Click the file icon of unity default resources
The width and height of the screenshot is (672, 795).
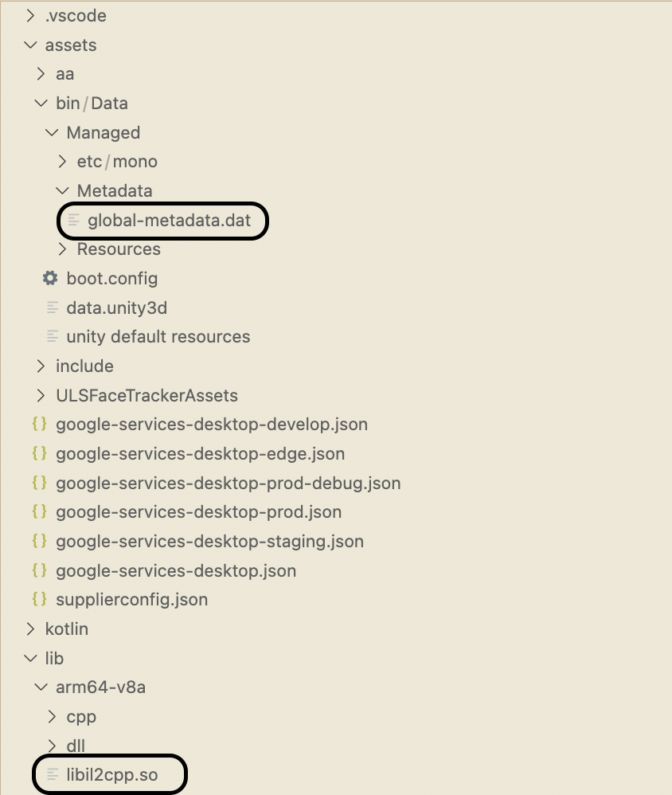coord(53,337)
